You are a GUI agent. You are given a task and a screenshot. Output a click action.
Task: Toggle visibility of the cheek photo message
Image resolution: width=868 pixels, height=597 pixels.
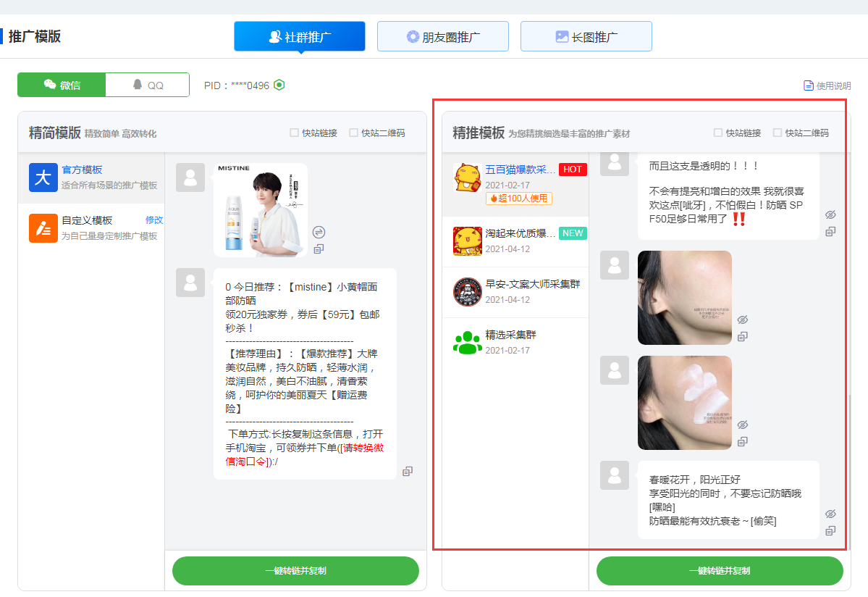[x=742, y=320]
